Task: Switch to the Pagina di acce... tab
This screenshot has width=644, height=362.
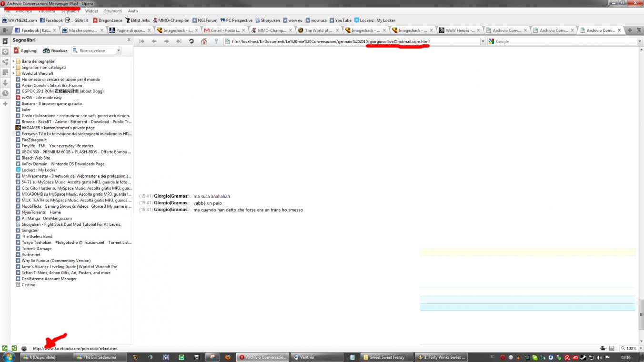Action: click(131, 30)
